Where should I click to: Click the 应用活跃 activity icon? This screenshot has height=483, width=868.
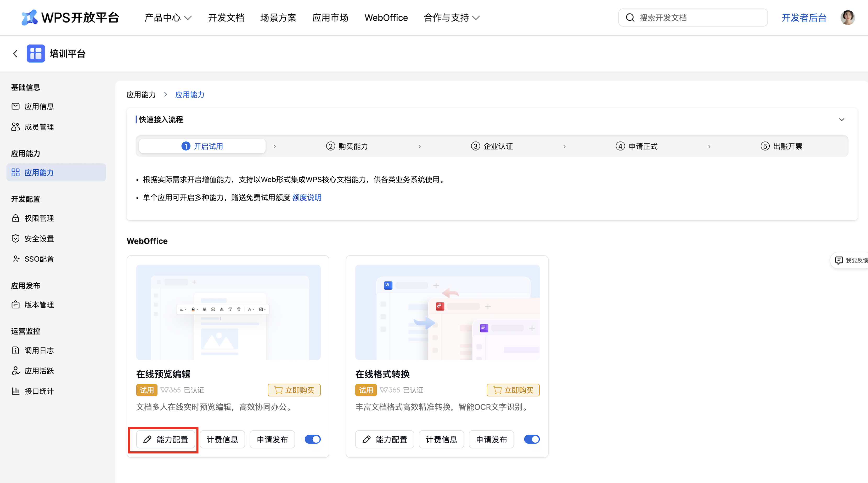[15, 371]
